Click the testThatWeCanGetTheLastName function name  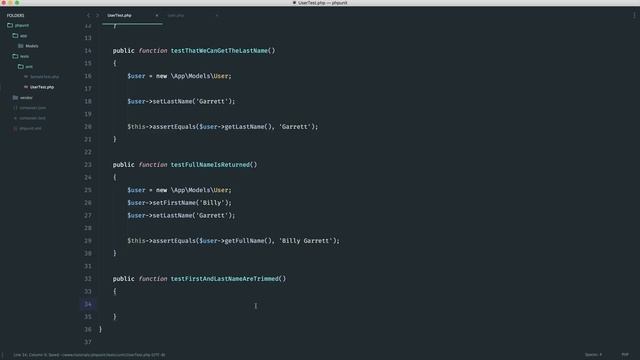(x=219, y=51)
